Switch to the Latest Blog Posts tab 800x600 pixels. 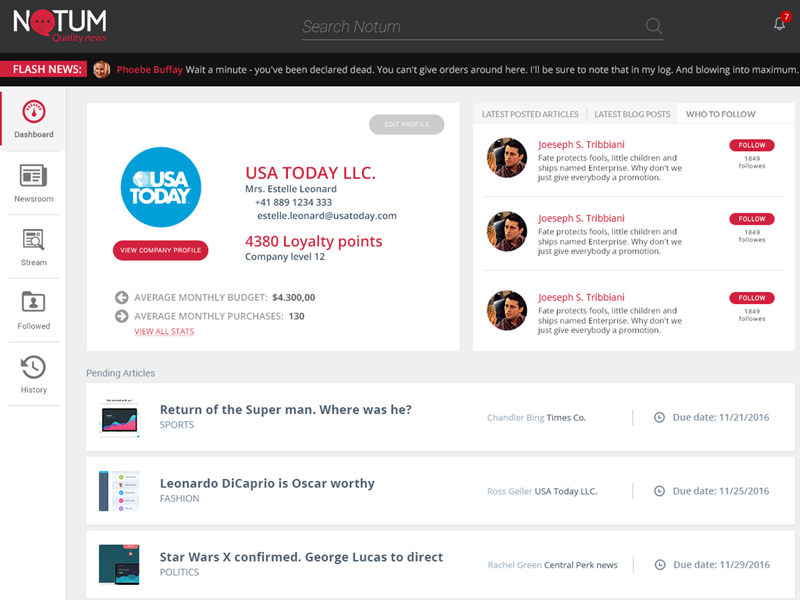click(x=631, y=113)
